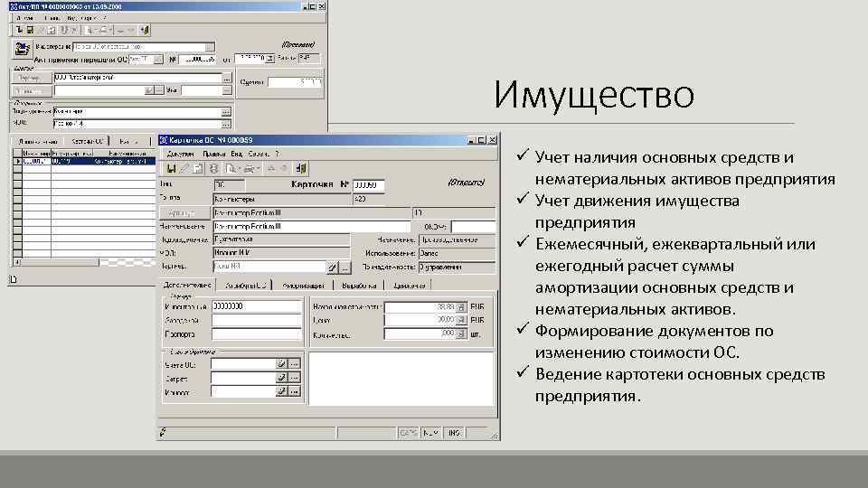Click ellipsis button in Износа row
The image size is (868, 488).
294,391
